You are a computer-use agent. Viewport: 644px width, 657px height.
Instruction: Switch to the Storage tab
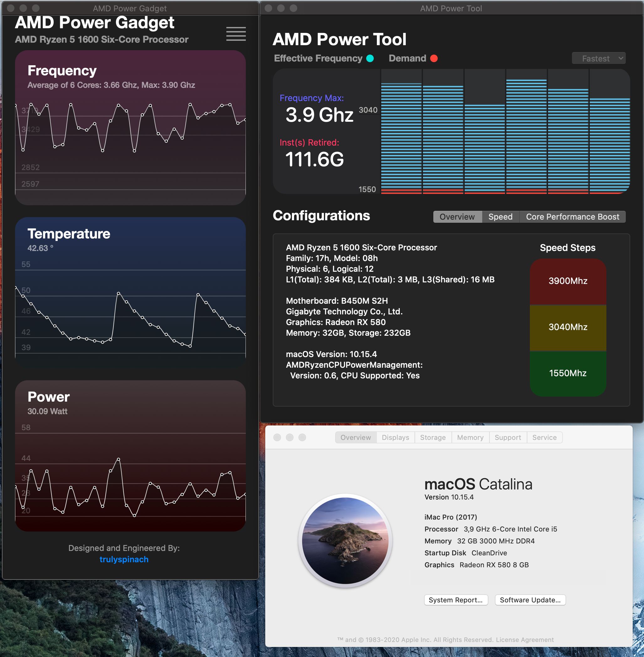pyautogui.click(x=433, y=437)
